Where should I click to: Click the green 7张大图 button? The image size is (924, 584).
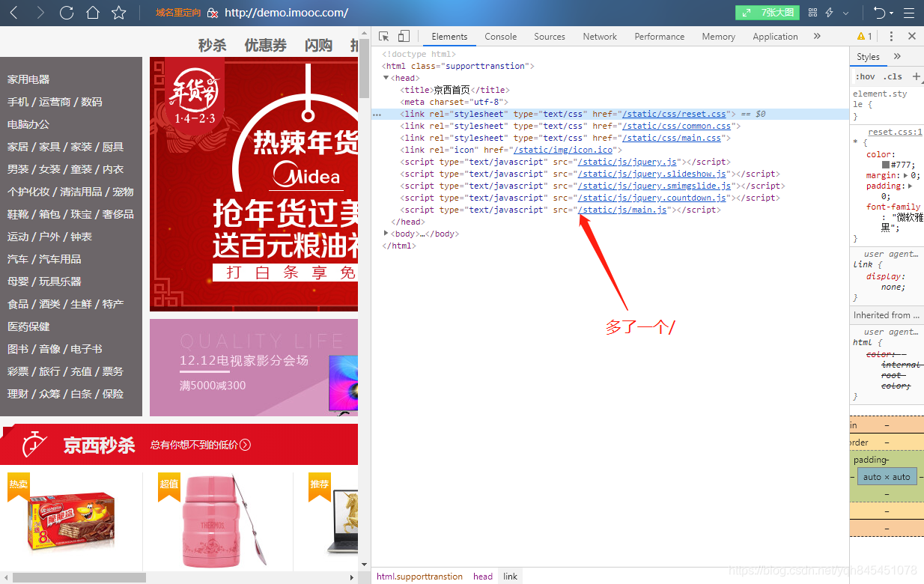tap(768, 13)
